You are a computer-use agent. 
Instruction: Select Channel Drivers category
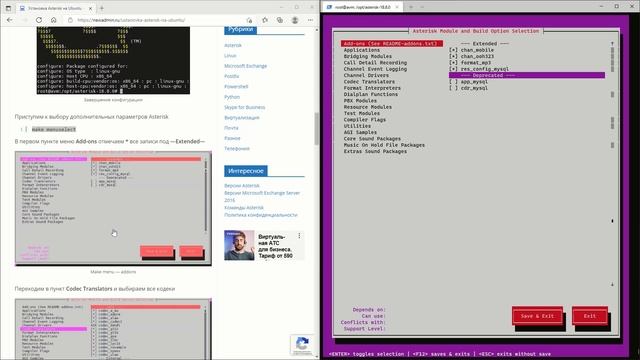point(366,76)
